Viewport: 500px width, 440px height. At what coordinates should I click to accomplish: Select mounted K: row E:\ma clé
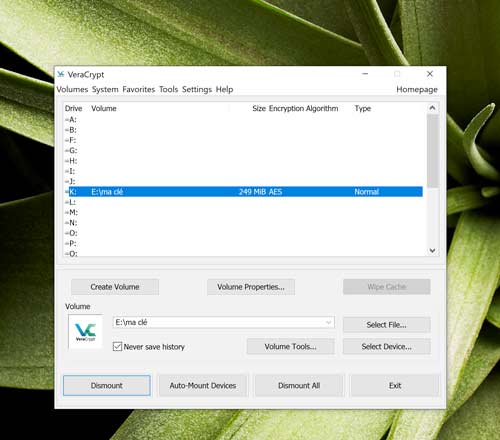[x=243, y=192]
